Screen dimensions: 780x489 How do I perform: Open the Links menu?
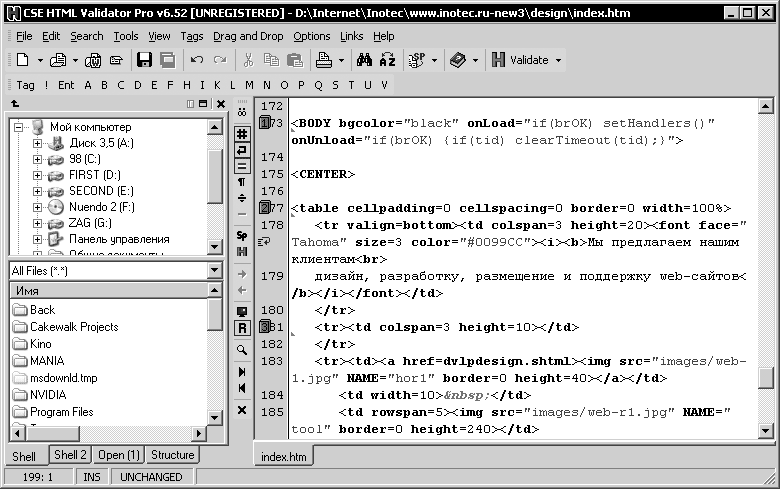pos(352,36)
